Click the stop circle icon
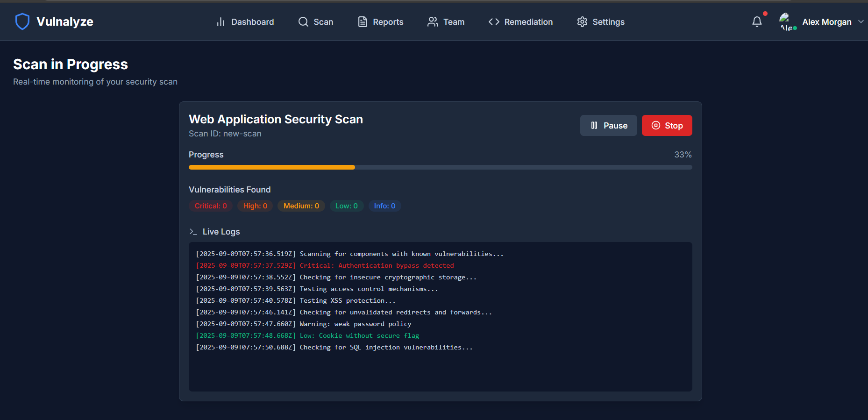Image resolution: width=868 pixels, height=420 pixels. [656, 125]
